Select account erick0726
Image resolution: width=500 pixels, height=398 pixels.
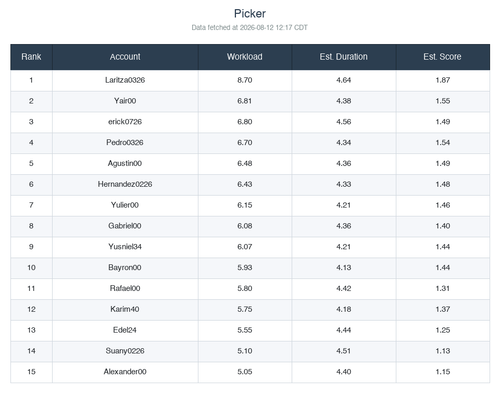[125, 122]
